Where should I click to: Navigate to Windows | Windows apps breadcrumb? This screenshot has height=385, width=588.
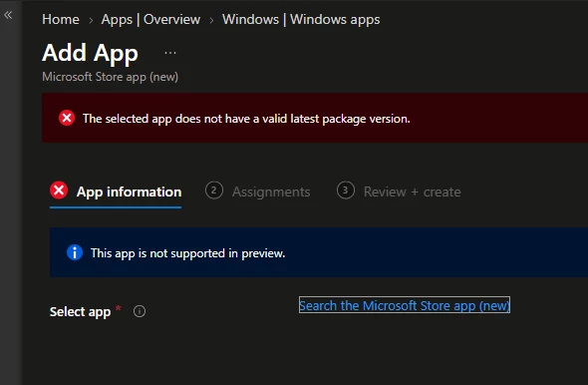(x=301, y=19)
